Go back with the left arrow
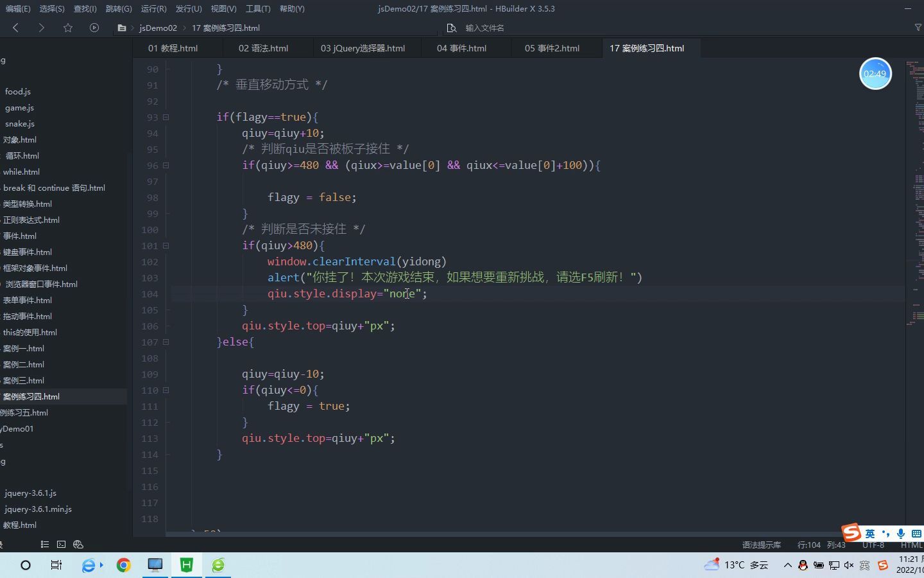 [16, 28]
